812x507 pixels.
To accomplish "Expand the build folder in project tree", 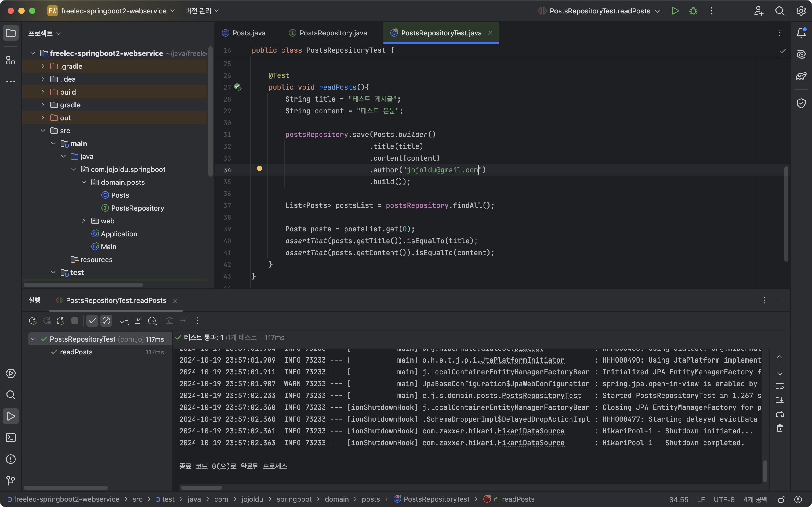I will tap(43, 92).
